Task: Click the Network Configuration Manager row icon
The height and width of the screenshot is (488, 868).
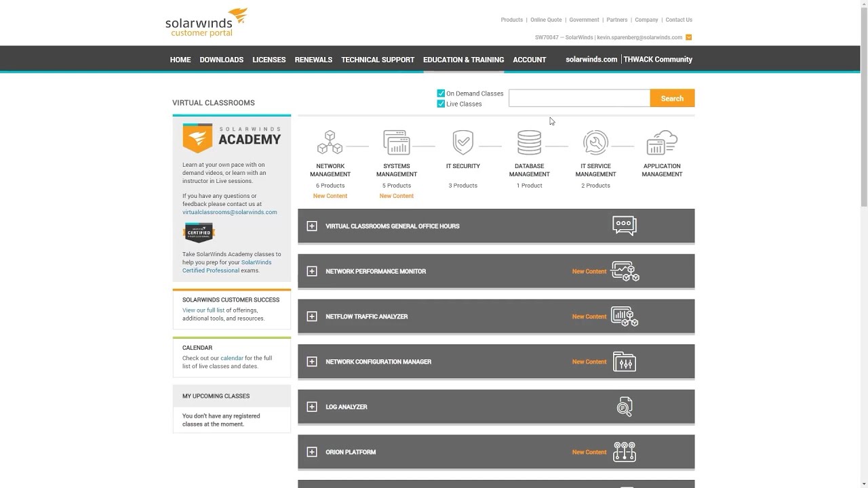Action: [x=625, y=362]
